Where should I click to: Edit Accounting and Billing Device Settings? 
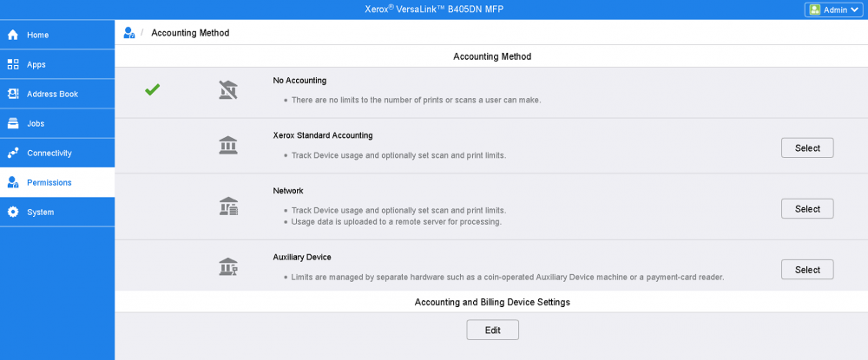[492, 330]
